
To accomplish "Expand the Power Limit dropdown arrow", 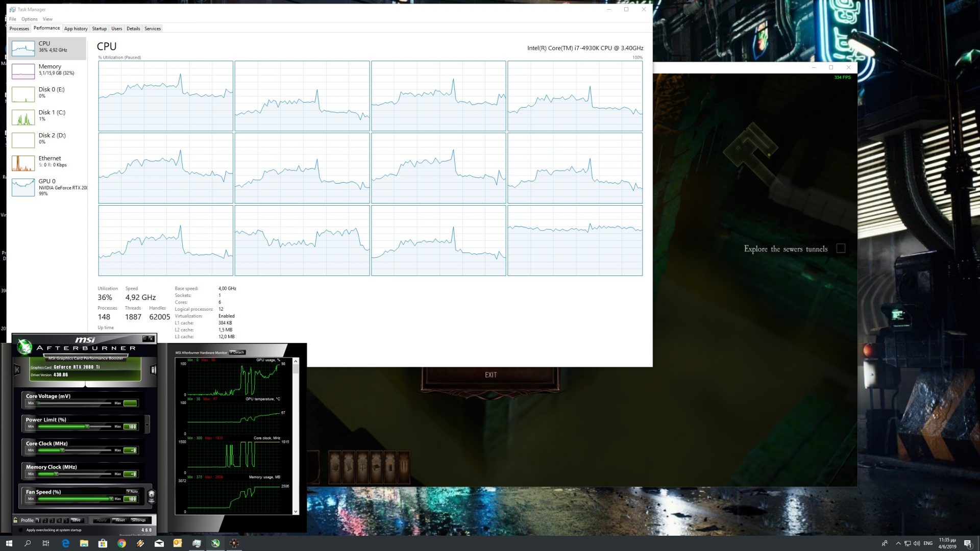I will (x=148, y=424).
